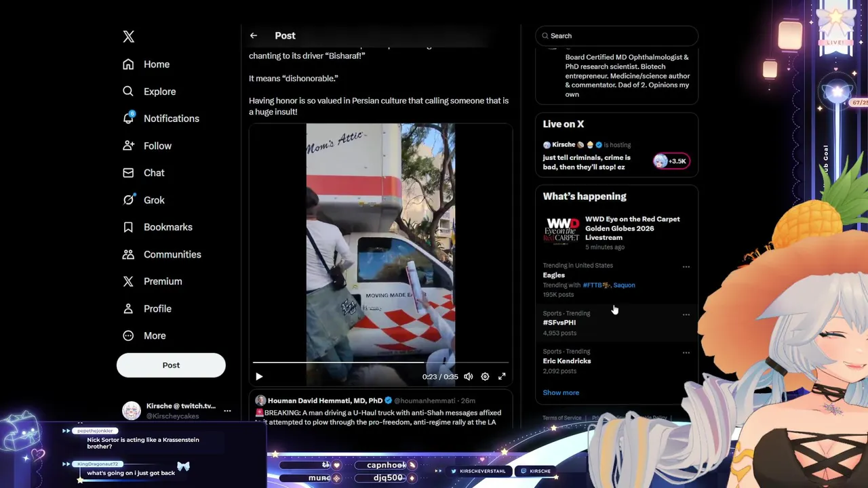Image resolution: width=868 pixels, height=488 pixels.
Task: Click Show more under What's happening
Action: [561, 392]
